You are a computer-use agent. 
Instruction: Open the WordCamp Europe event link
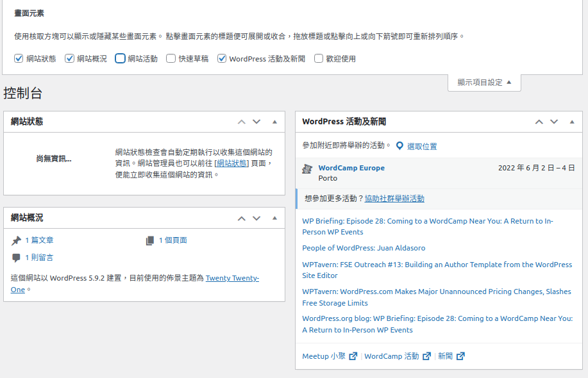[351, 168]
